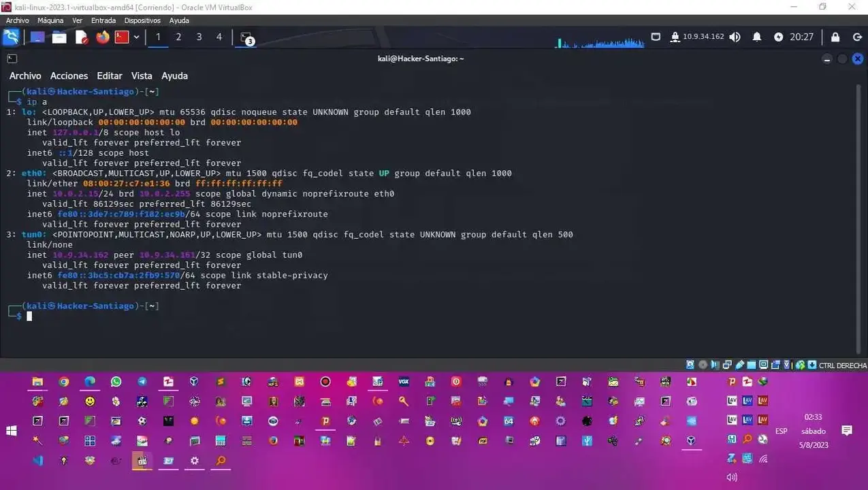The image size is (868, 490).
Task: Open the Kali dragon applications menu
Action: click(x=12, y=37)
